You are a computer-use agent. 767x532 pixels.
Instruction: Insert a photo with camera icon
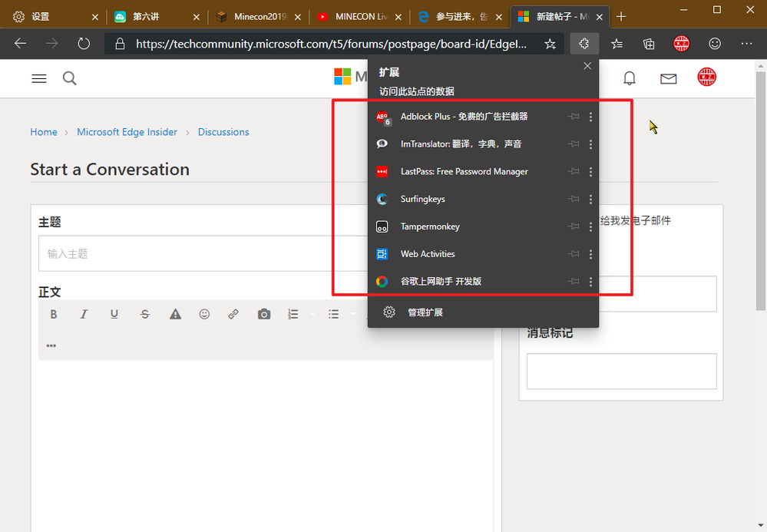(x=264, y=315)
